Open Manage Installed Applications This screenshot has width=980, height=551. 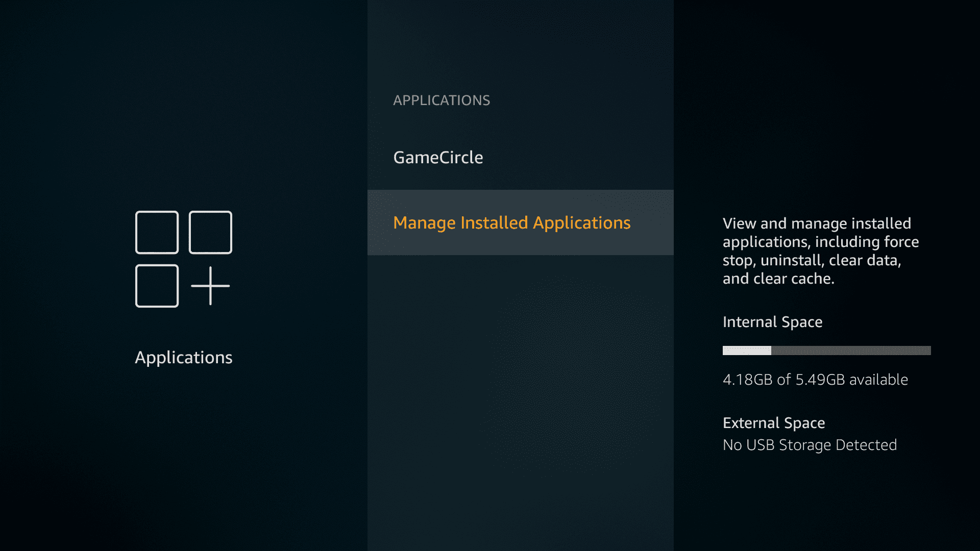tap(512, 222)
